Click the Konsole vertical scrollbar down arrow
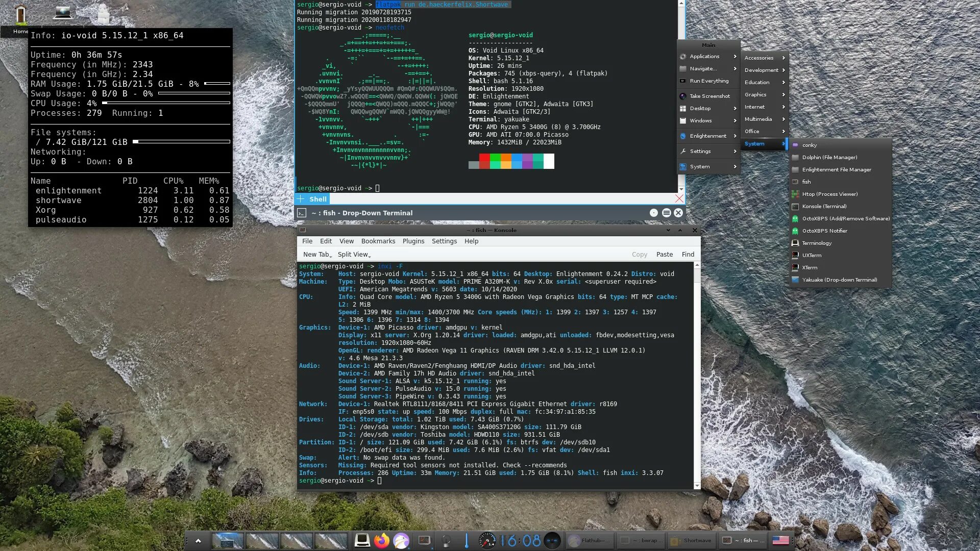Viewport: 980px width, 551px height. click(697, 485)
